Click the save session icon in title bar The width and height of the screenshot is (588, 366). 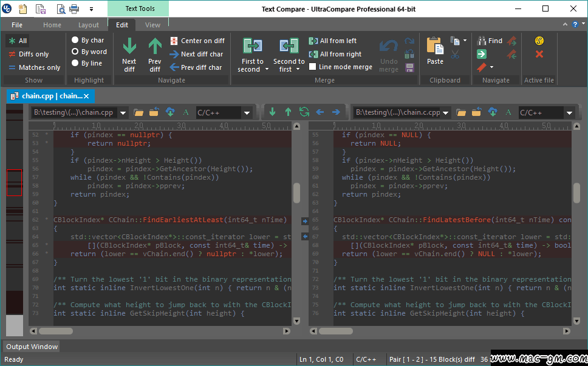pyautogui.click(x=40, y=8)
